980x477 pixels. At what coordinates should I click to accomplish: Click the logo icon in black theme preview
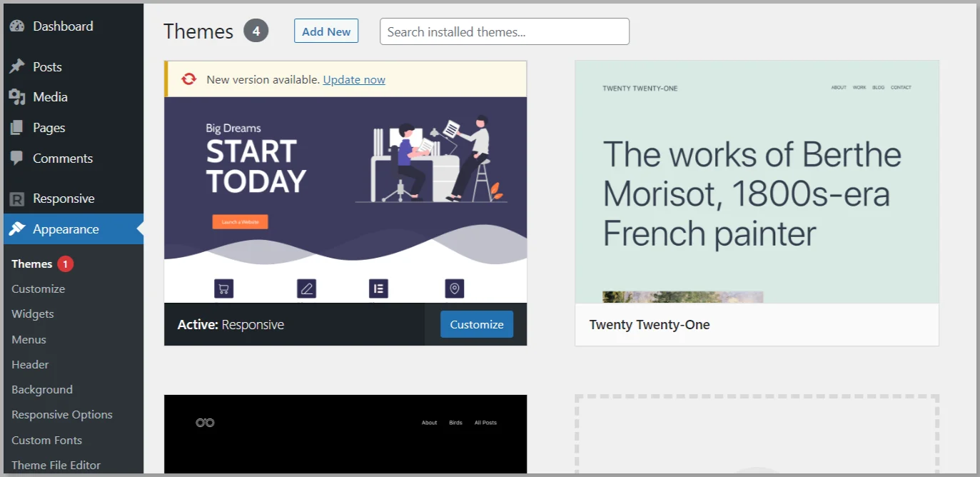coord(206,423)
